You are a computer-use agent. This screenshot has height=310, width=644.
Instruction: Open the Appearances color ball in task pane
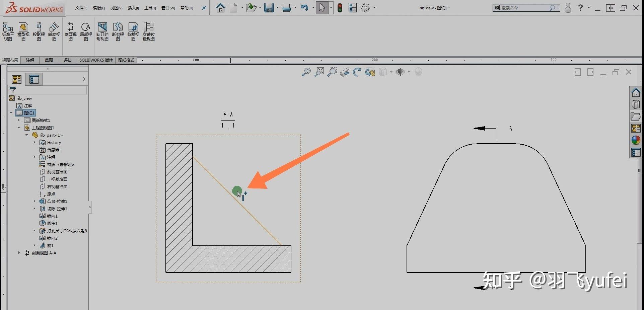pos(636,140)
